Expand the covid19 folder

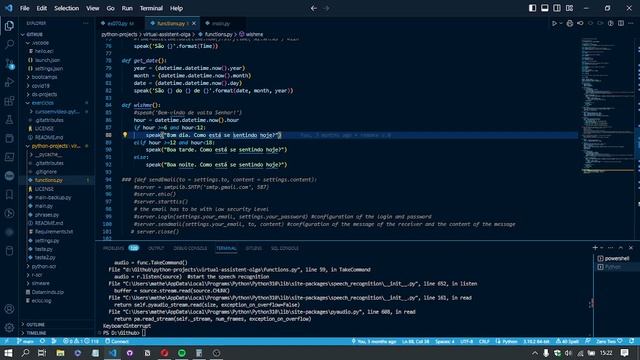coord(40,86)
